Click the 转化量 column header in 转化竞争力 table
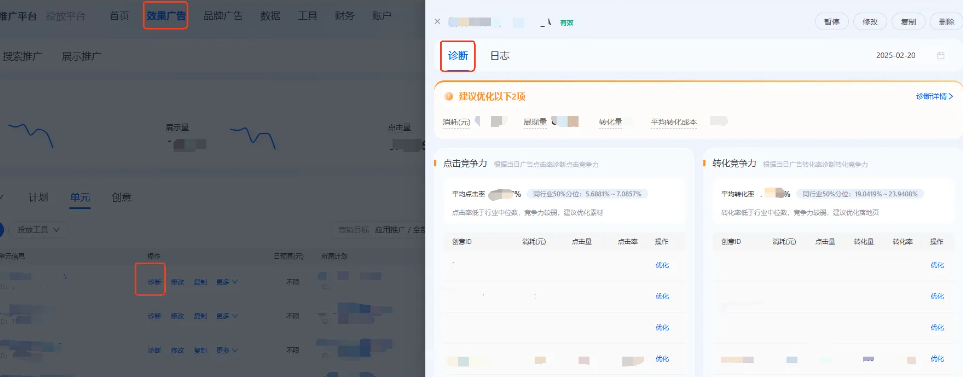963x377 pixels. (864, 242)
